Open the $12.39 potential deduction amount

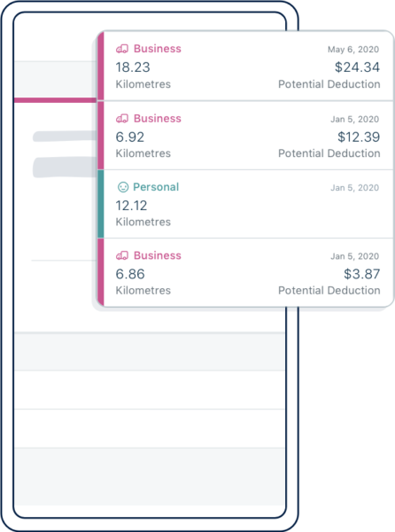point(359,137)
